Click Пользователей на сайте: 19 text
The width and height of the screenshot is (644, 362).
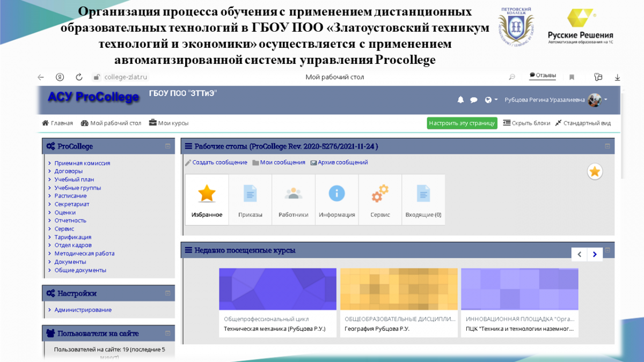click(109, 353)
